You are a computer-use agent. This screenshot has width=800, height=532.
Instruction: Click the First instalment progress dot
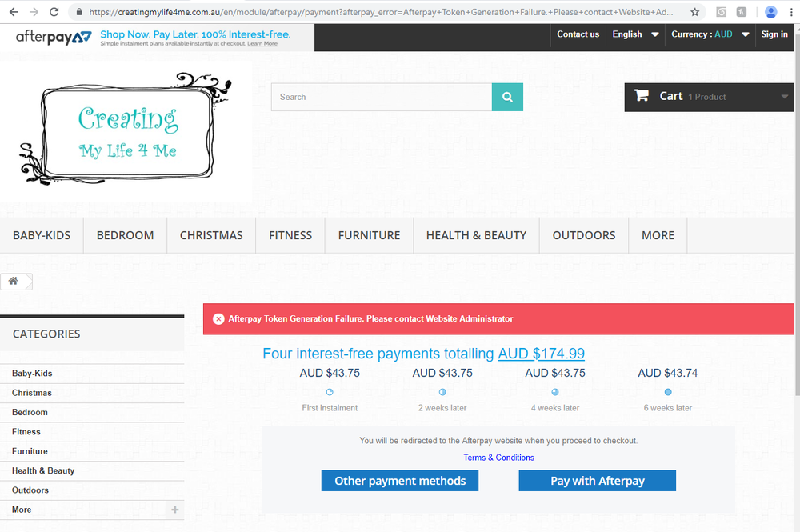tap(329, 391)
